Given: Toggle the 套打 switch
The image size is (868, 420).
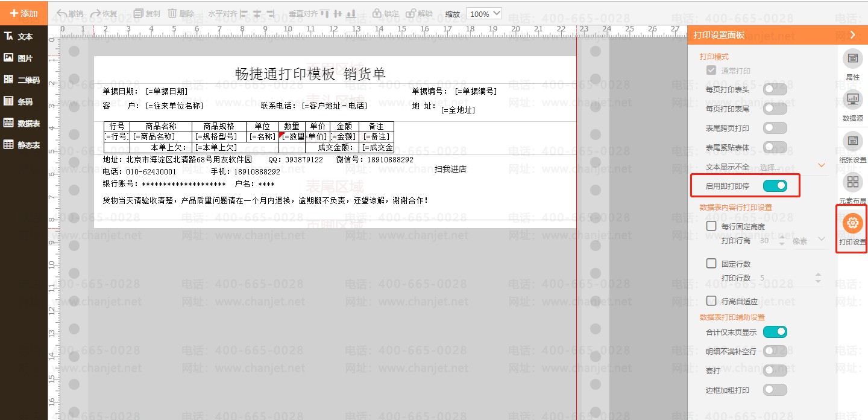Looking at the screenshot, I should [775, 371].
